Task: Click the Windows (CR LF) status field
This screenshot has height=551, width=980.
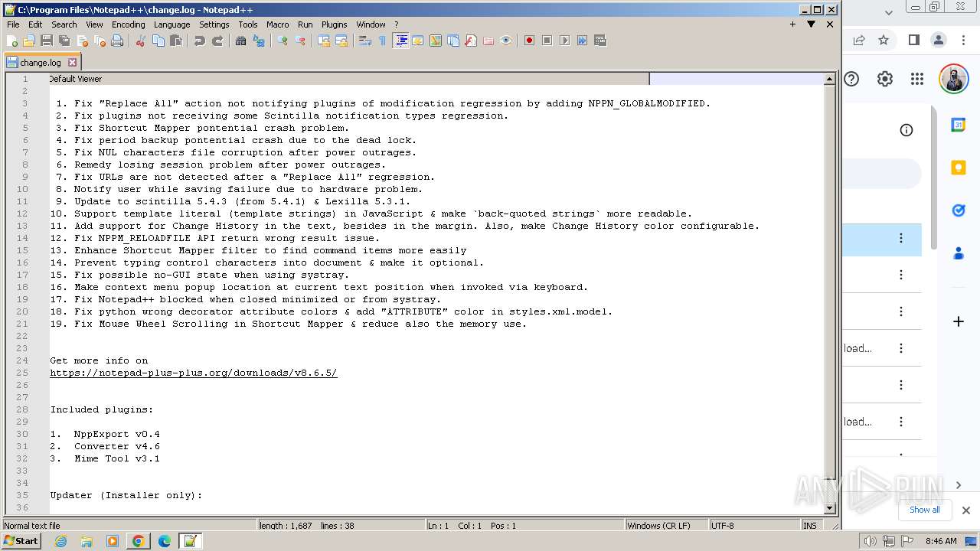Action: (666, 526)
